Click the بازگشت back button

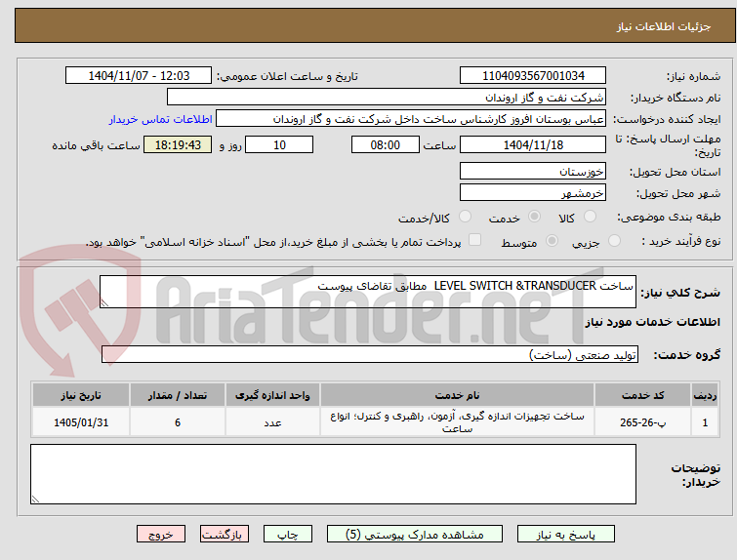(225, 535)
